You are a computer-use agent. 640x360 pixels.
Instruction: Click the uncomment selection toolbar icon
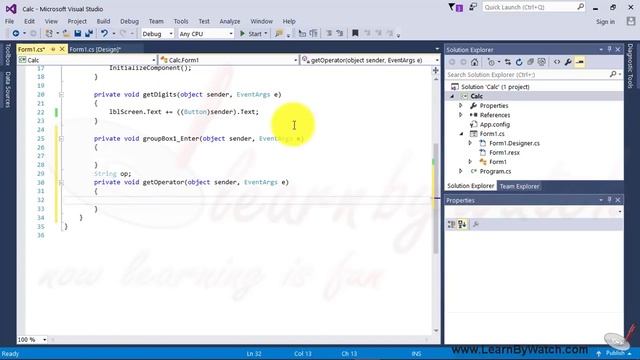(340, 33)
